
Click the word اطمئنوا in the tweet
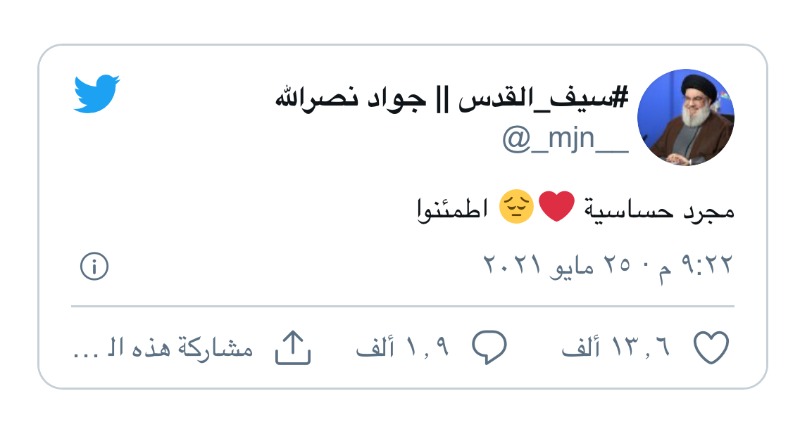coord(454,209)
